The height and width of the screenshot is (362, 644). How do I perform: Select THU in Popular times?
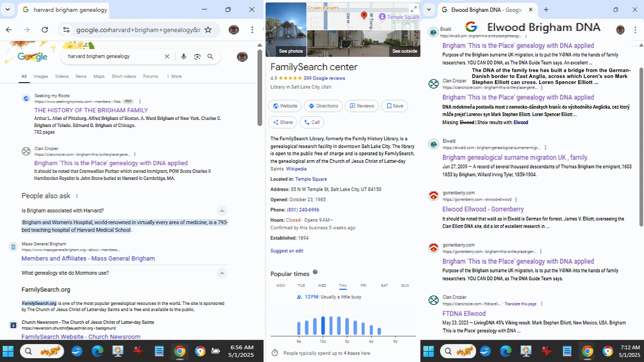(x=343, y=286)
